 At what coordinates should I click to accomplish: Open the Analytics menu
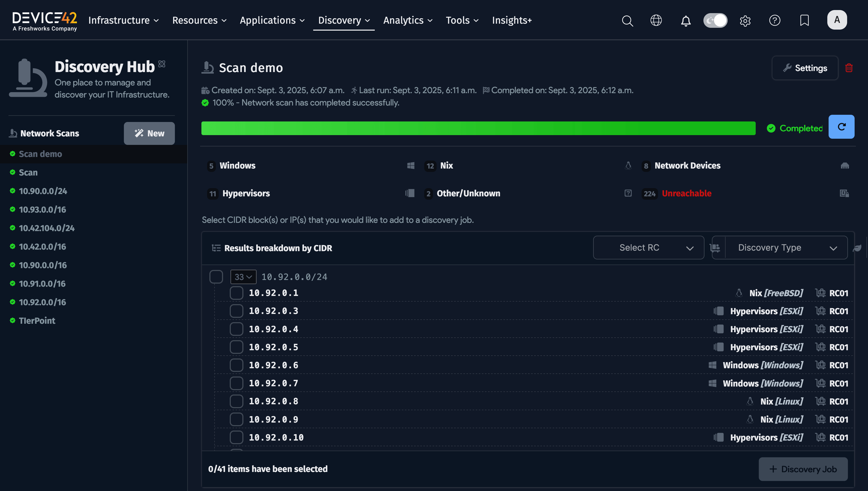[408, 20]
